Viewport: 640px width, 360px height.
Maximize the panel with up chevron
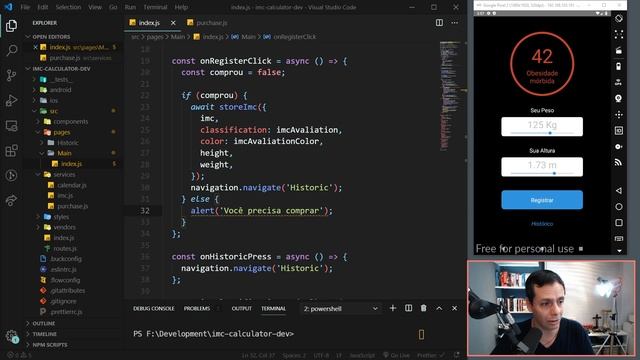(x=439, y=308)
